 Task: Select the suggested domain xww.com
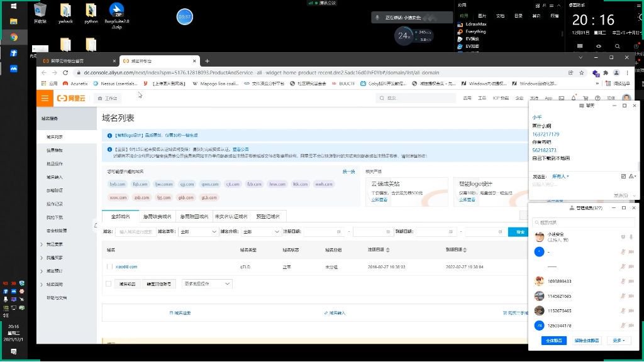(x=118, y=197)
